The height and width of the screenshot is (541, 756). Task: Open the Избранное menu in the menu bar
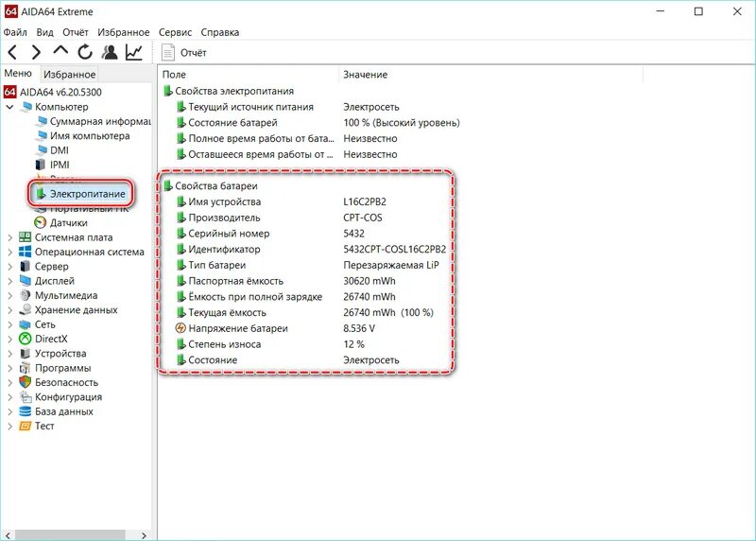point(124,32)
